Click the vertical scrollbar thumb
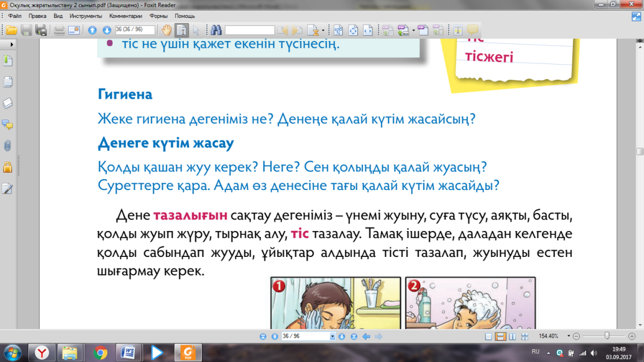The width and height of the screenshot is (644, 362). (x=639, y=151)
